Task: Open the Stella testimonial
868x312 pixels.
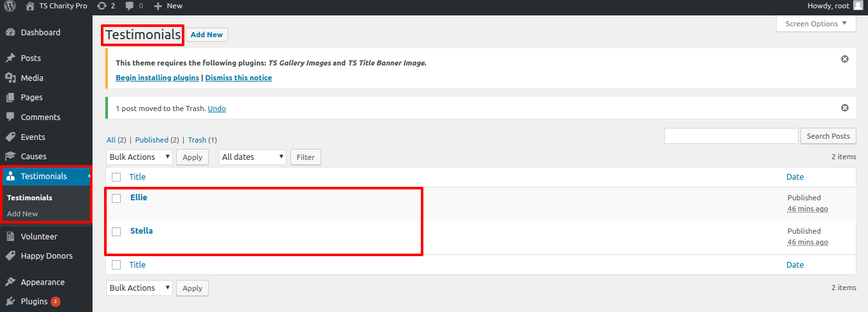Action: 141,231
